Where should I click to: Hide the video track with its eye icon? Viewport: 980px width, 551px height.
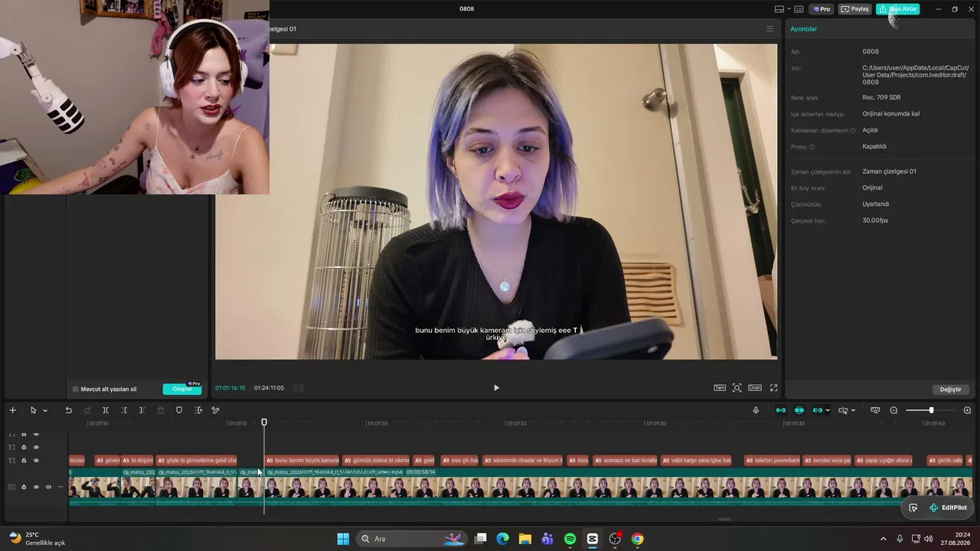36,487
